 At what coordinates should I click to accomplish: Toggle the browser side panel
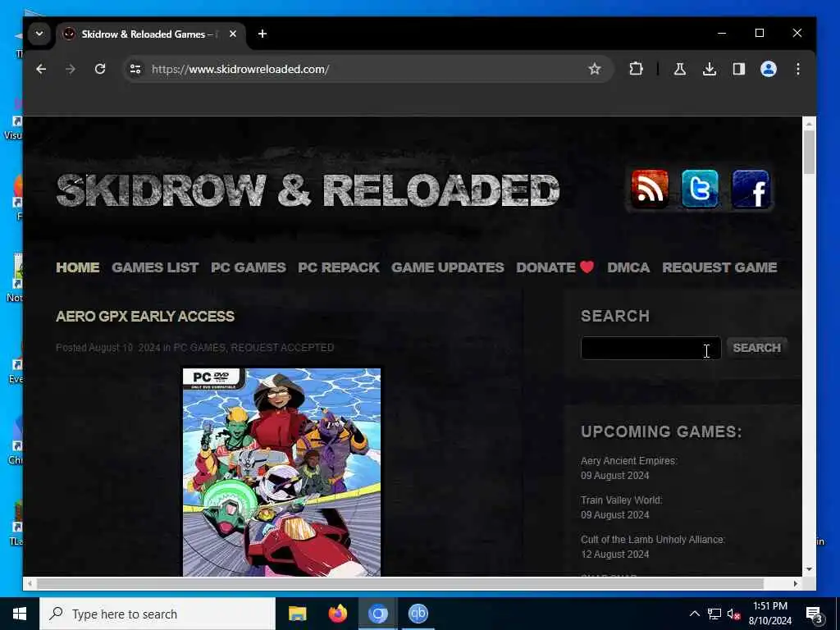tap(739, 69)
